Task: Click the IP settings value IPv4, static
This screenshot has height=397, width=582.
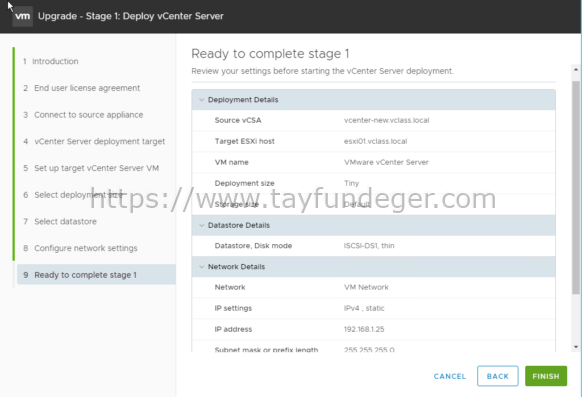Action: [364, 308]
